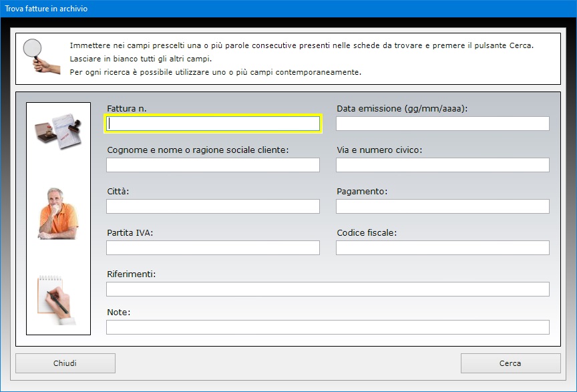577x392 pixels.
Task: Click the invoice stamp image
Action: (58, 132)
